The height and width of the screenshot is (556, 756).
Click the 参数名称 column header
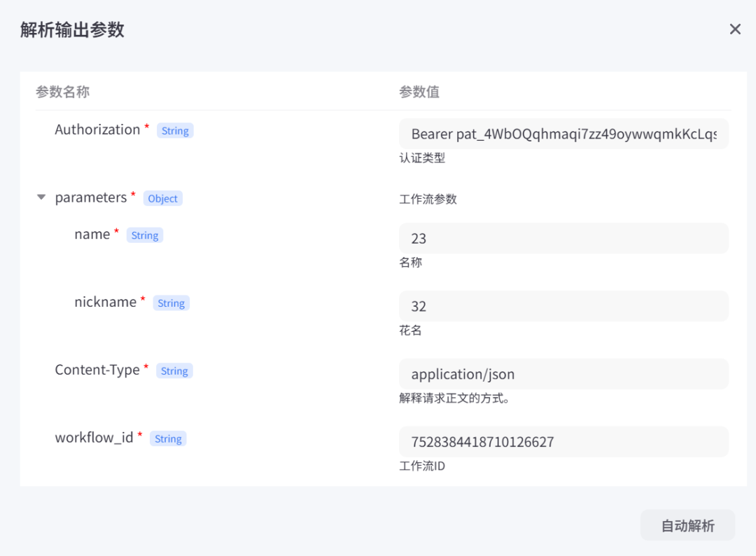(x=63, y=92)
